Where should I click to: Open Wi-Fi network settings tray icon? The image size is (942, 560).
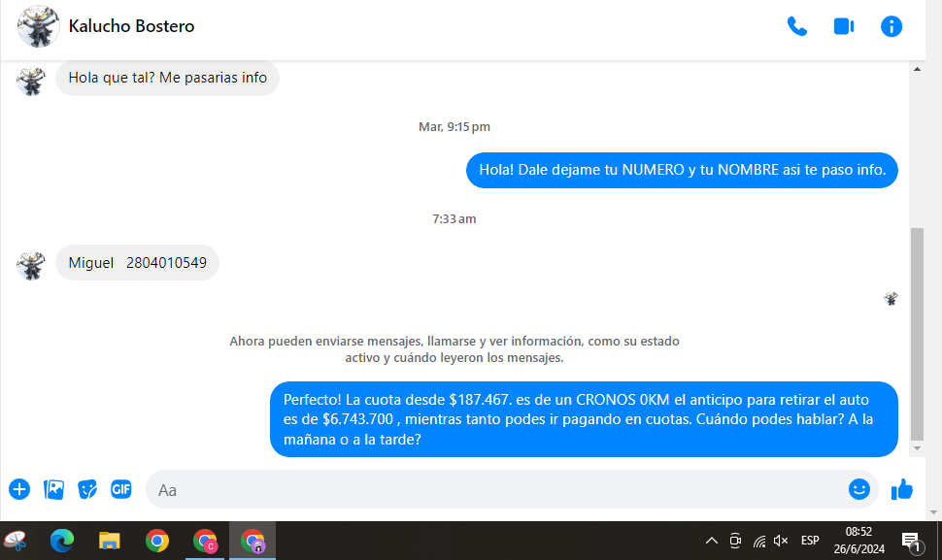pos(758,541)
